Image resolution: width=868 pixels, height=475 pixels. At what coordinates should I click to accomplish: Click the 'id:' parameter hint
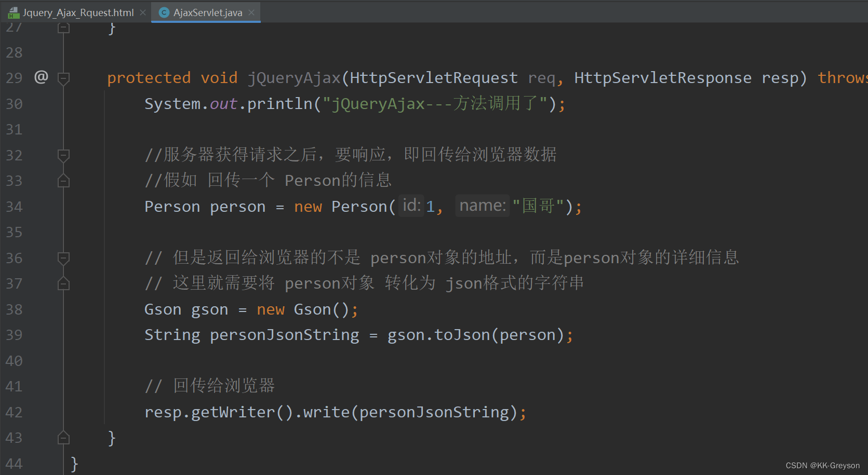point(411,206)
